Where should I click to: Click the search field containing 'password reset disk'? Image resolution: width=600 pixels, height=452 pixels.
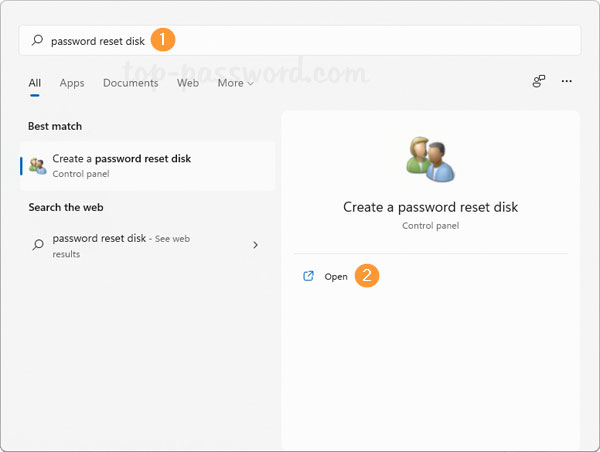pos(300,41)
